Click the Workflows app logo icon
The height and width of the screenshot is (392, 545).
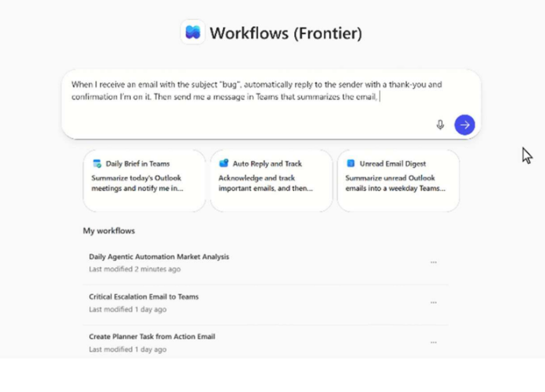[192, 32]
